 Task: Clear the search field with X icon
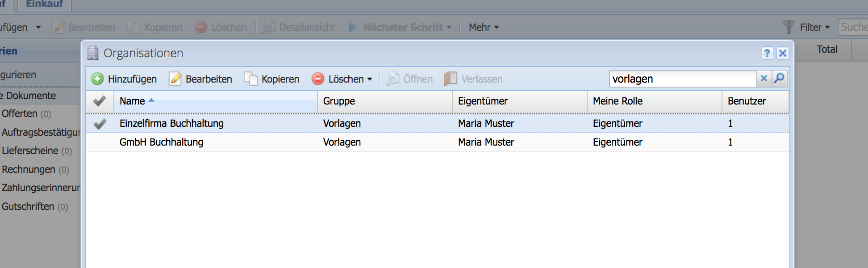pyautogui.click(x=764, y=79)
